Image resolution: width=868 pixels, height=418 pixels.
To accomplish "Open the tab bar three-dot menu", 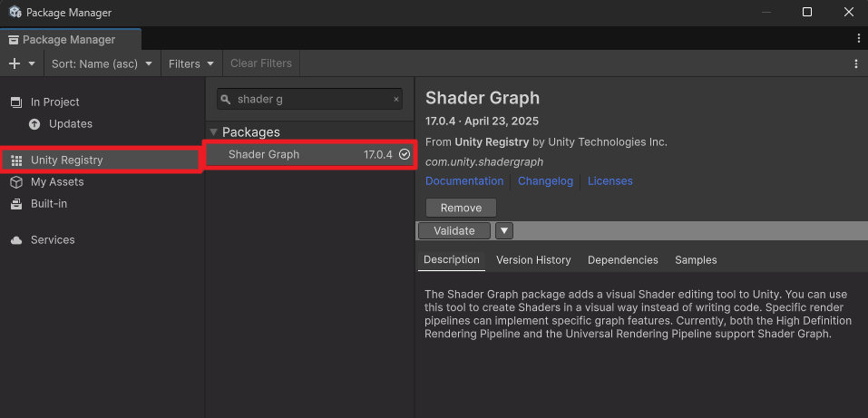I will click(x=859, y=38).
